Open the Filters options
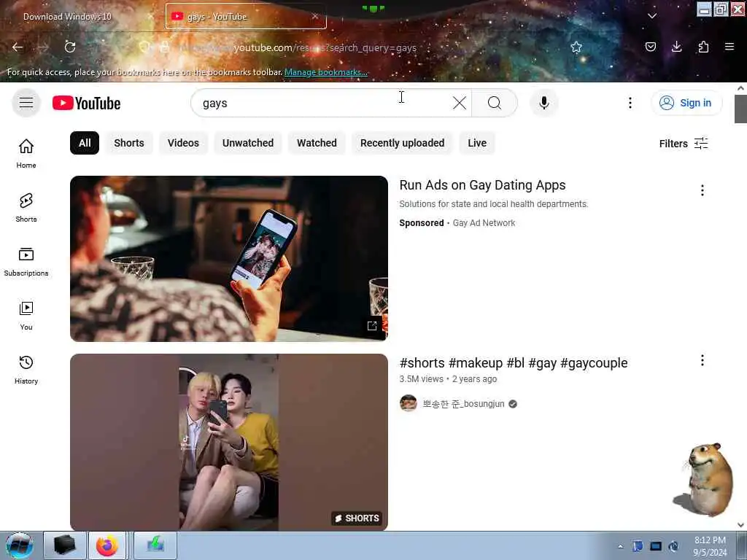Viewport: 747px width, 560px height. [684, 144]
